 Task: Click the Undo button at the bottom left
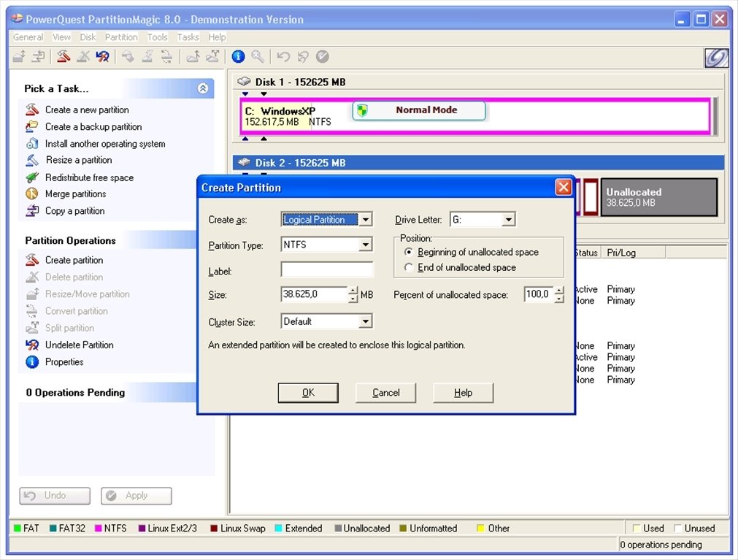click(55, 496)
